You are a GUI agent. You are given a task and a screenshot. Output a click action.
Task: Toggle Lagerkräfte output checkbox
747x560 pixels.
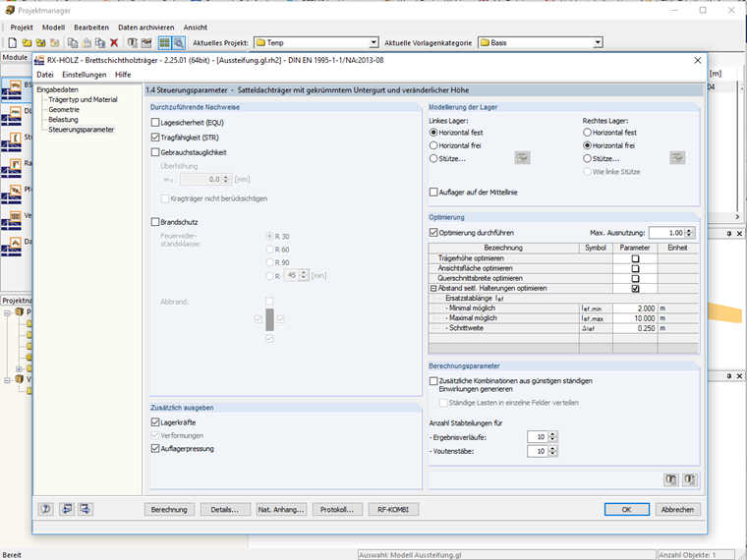[155, 422]
